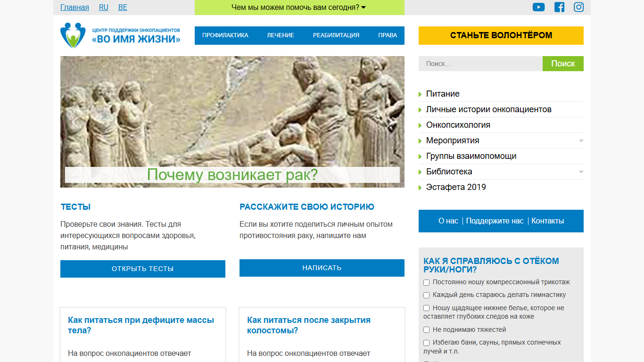Click the Главная link
Image resolution: width=644 pixels, height=362 pixels.
point(74,8)
